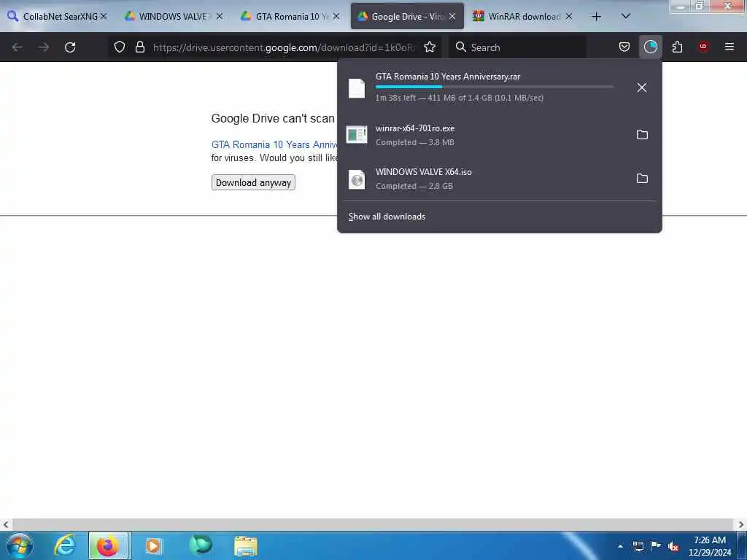
Task: Launch Internet Explorer from taskbar
Action: [x=65, y=545]
